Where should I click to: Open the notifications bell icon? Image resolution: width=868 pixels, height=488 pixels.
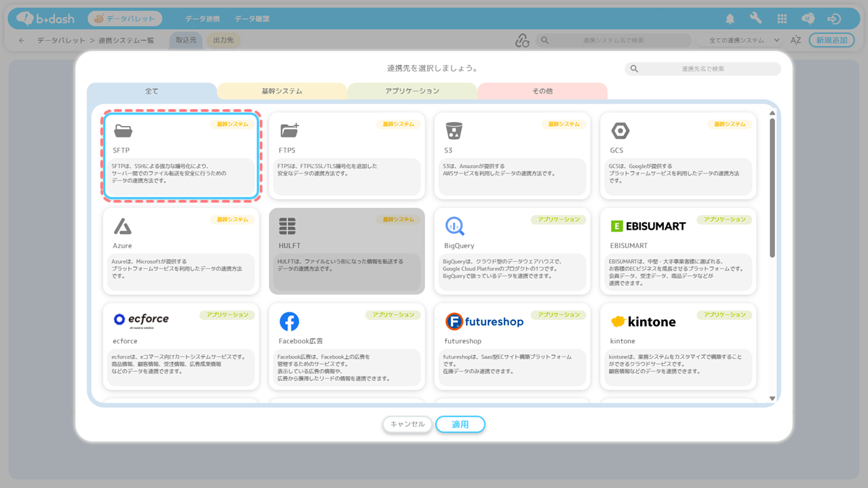pyautogui.click(x=730, y=19)
